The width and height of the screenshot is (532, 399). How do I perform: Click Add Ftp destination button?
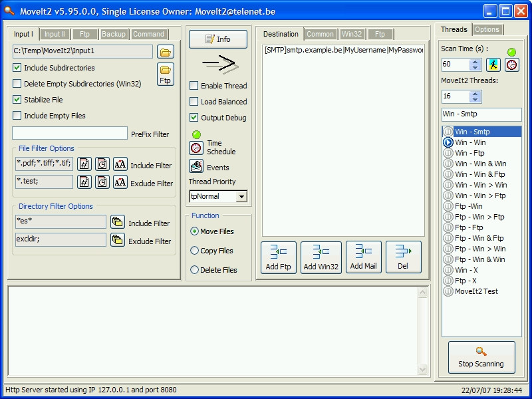[278, 257]
